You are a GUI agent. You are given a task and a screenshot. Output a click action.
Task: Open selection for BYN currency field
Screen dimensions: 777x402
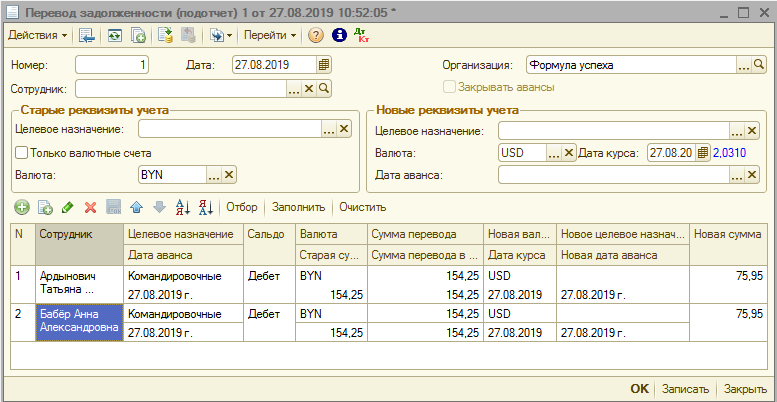point(214,175)
